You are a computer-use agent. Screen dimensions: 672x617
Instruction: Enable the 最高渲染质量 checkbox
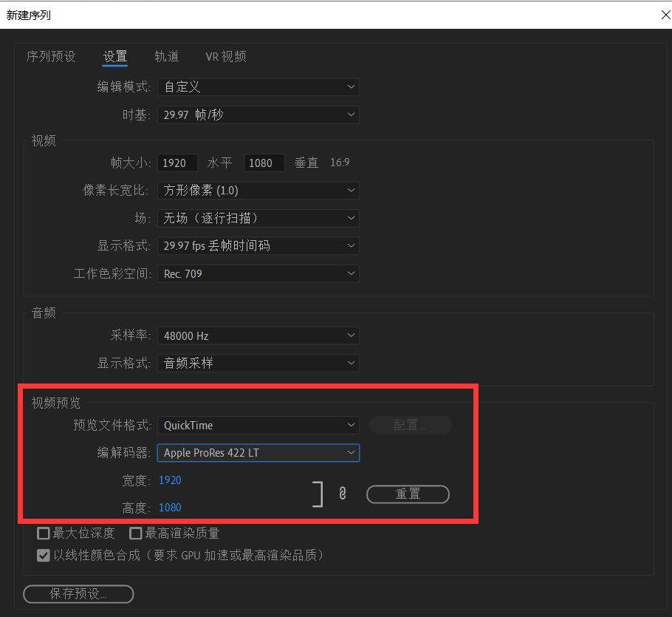[136, 533]
